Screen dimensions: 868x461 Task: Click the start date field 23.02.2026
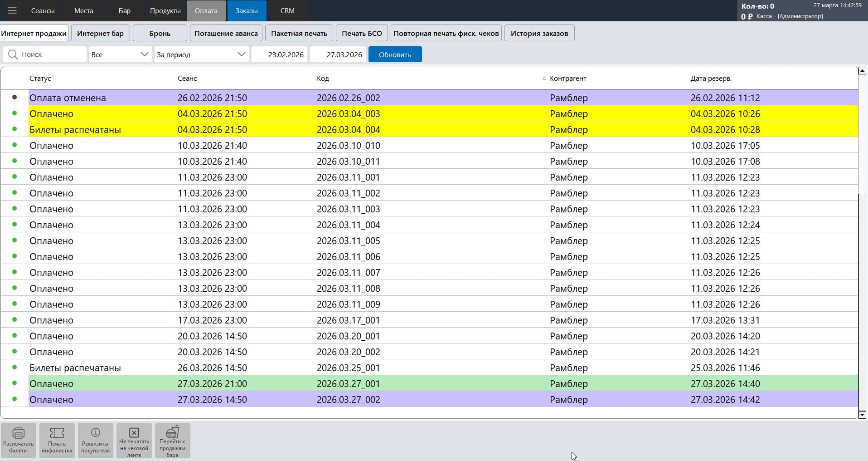point(280,54)
